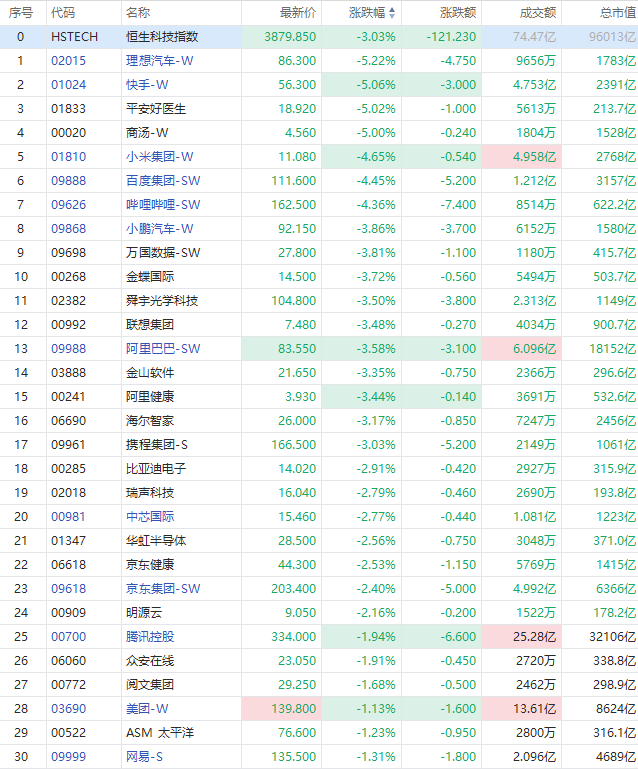Select the 携程集团-S row name
The image size is (638, 769).
156,445
